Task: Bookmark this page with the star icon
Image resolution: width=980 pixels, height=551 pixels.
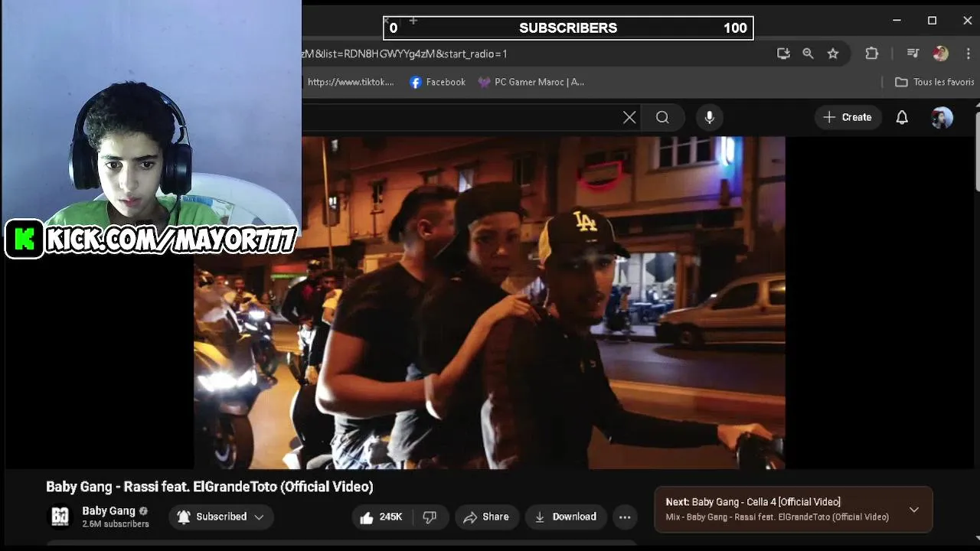Action: point(833,54)
